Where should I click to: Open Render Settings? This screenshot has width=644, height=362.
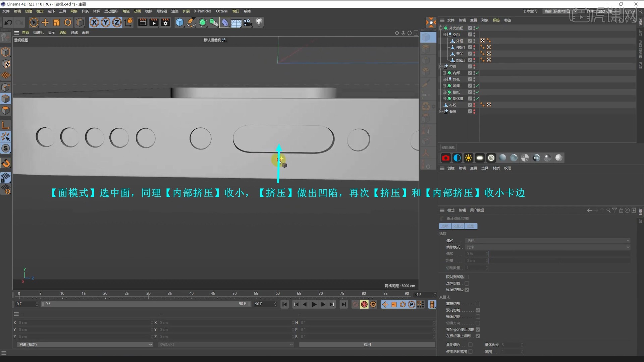pos(165,22)
